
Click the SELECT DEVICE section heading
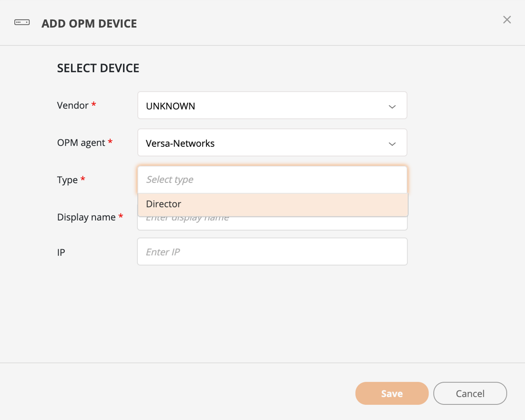pos(98,68)
